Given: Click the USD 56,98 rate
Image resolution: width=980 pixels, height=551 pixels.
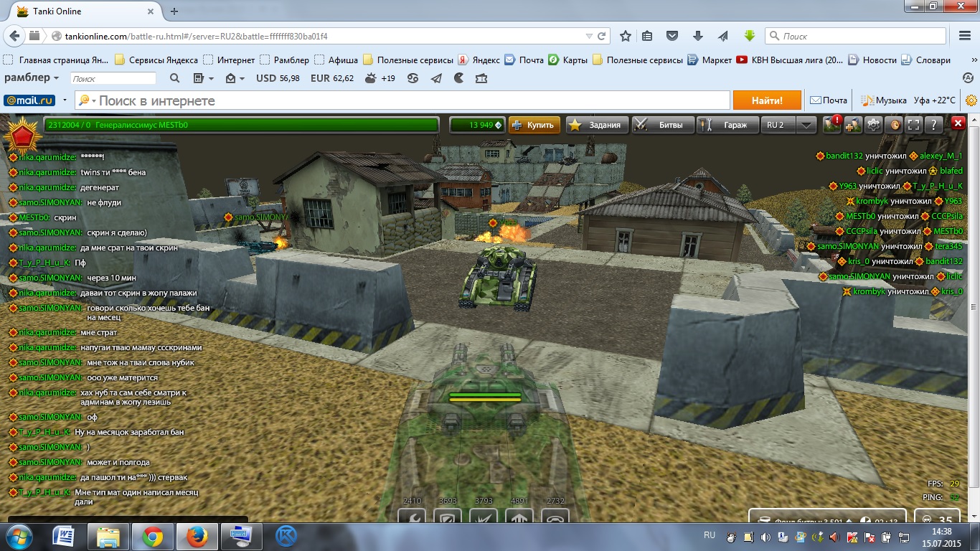Looking at the screenshot, I should [278, 78].
